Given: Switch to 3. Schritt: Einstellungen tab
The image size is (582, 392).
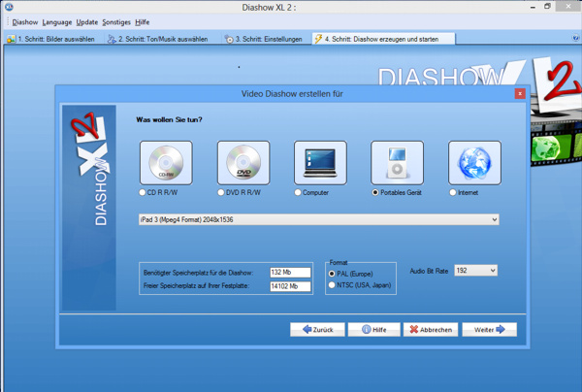Looking at the screenshot, I should (265, 39).
